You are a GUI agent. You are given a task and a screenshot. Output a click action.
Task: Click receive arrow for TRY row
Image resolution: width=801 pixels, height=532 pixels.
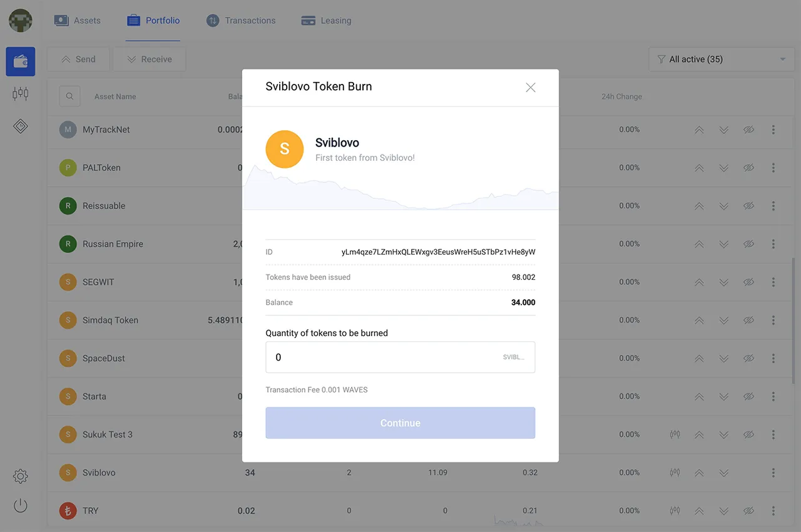pos(724,511)
